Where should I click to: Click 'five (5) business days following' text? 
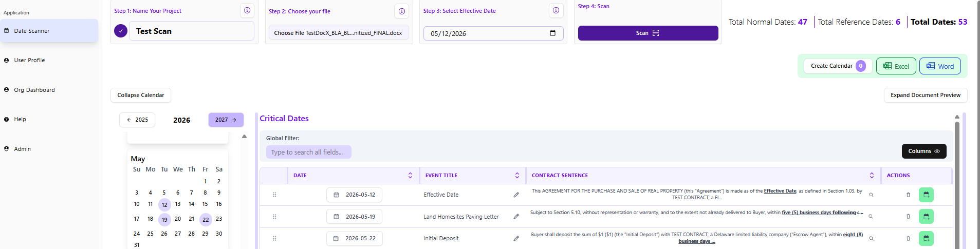pyautogui.click(x=819, y=213)
